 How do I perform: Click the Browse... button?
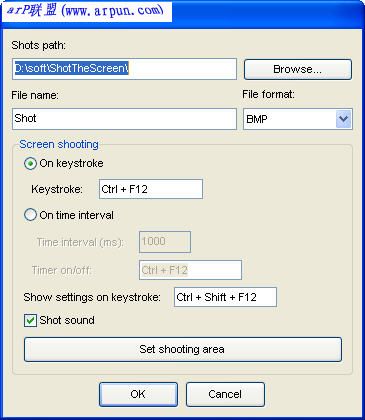point(298,69)
